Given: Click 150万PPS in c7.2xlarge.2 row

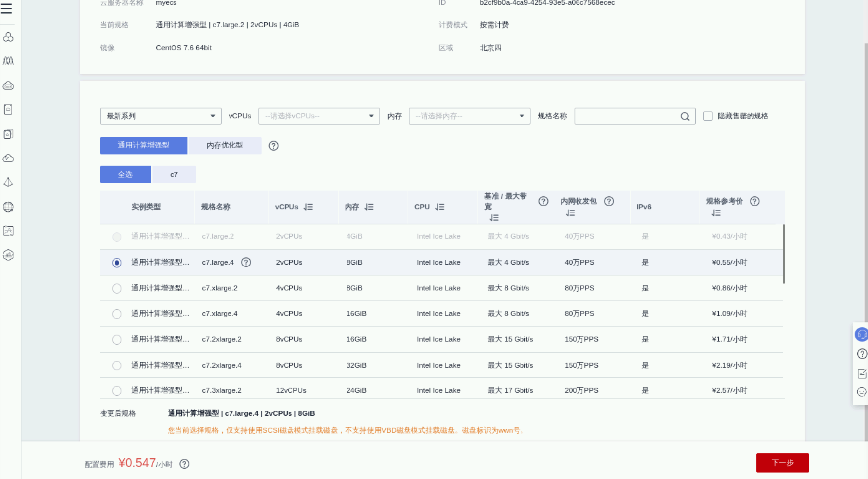Looking at the screenshot, I should click(x=581, y=339).
